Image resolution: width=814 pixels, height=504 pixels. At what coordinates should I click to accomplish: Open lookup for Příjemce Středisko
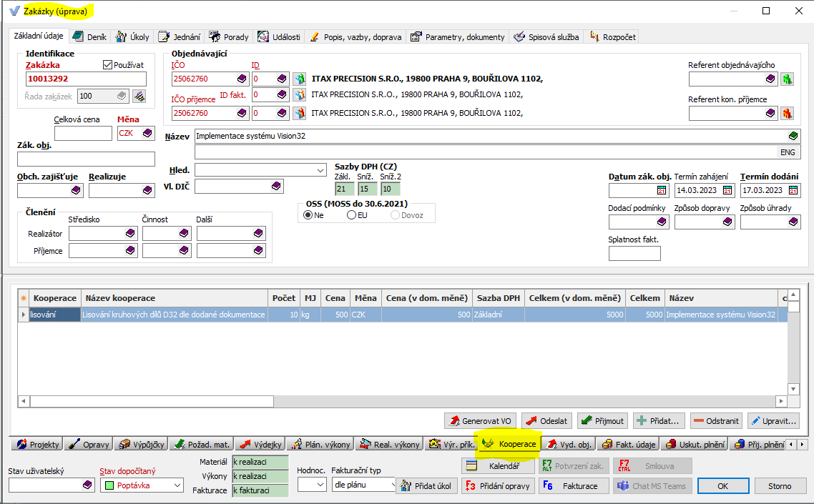[x=130, y=251]
